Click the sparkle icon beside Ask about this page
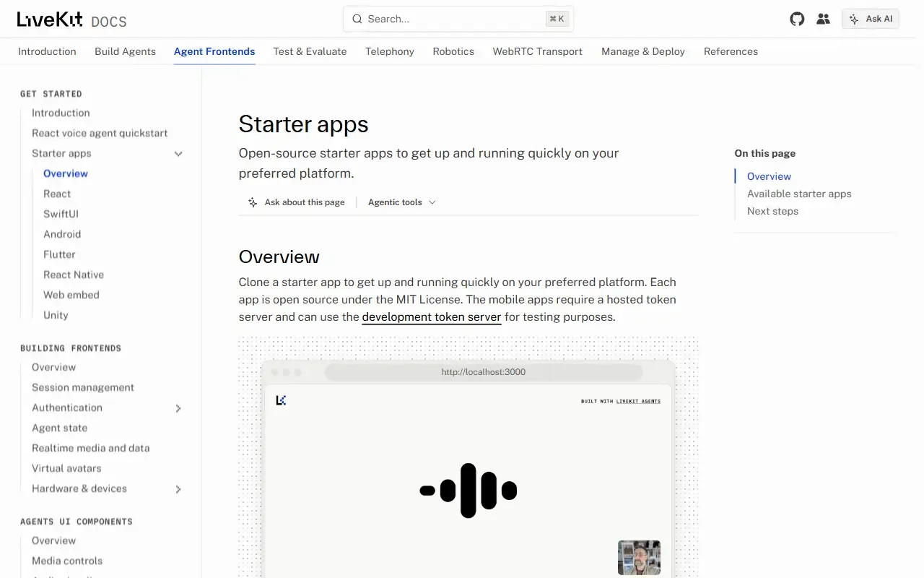Image resolution: width=924 pixels, height=578 pixels. [x=253, y=202]
